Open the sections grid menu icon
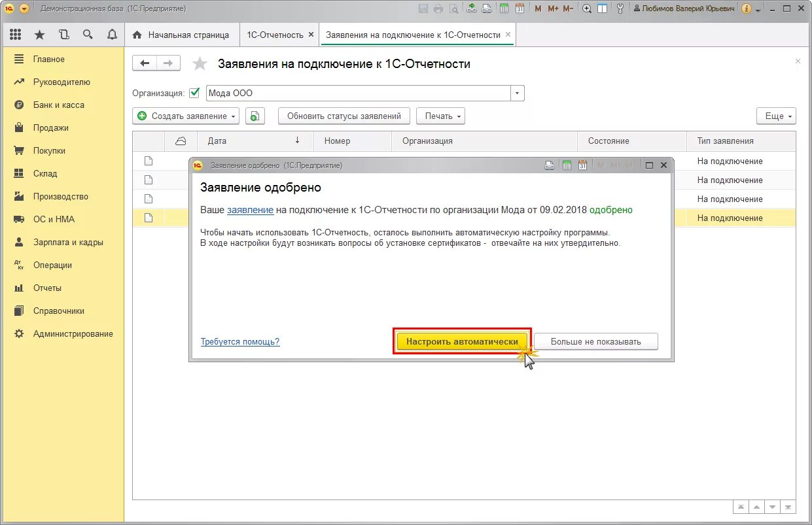Image resolution: width=812 pixels, height=525 pixels. tap(16, 35)
